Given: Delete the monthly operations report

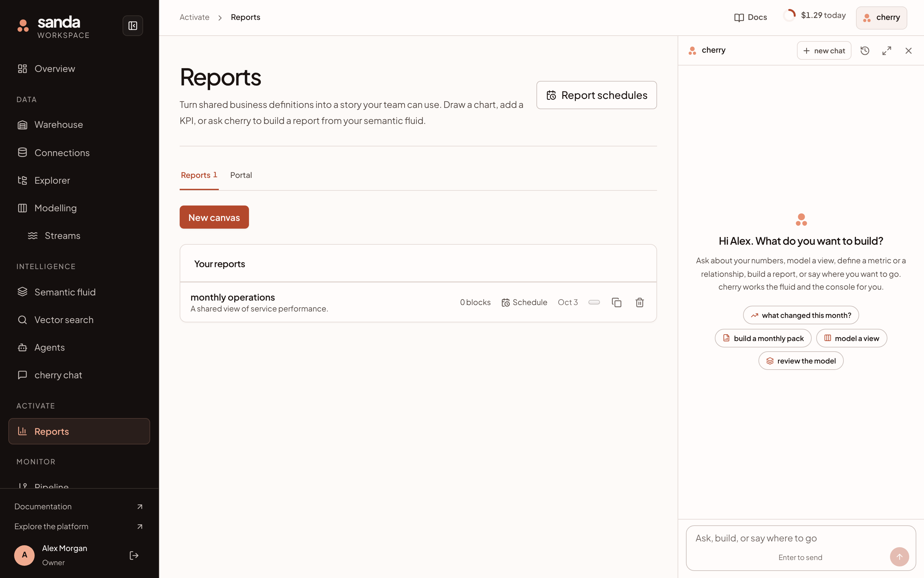Looking at the screenshot, I should click(x=639, y=302).
